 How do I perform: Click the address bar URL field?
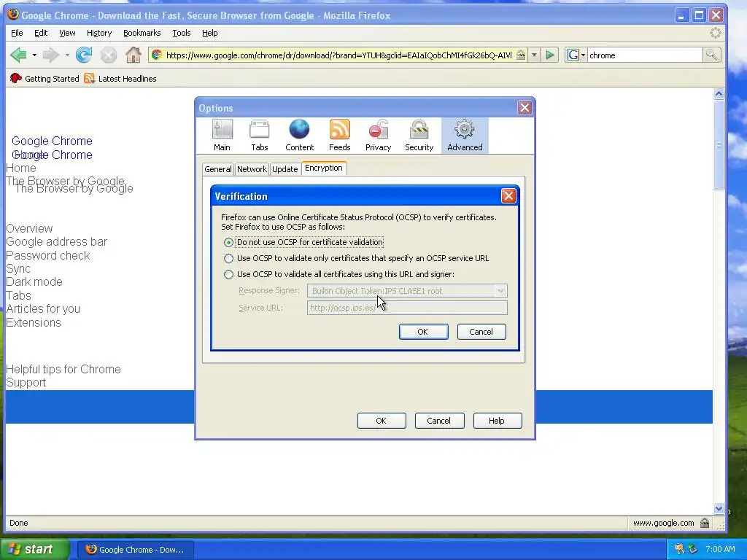click(338, 55)
